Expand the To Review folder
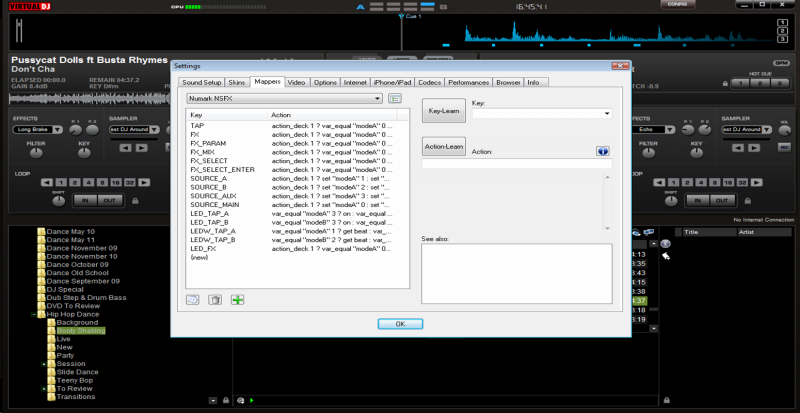800x413 pixels. 44,389
